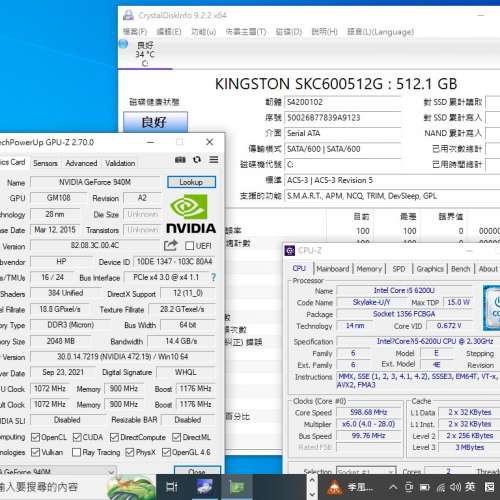Toggle the DirectML checkbox

point(177,437)
